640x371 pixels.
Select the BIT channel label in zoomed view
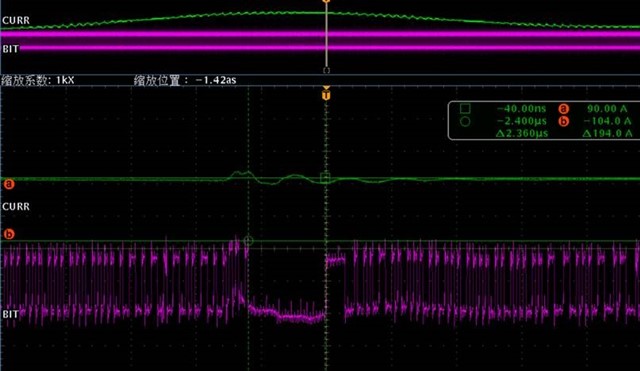(x=10, y=314)
